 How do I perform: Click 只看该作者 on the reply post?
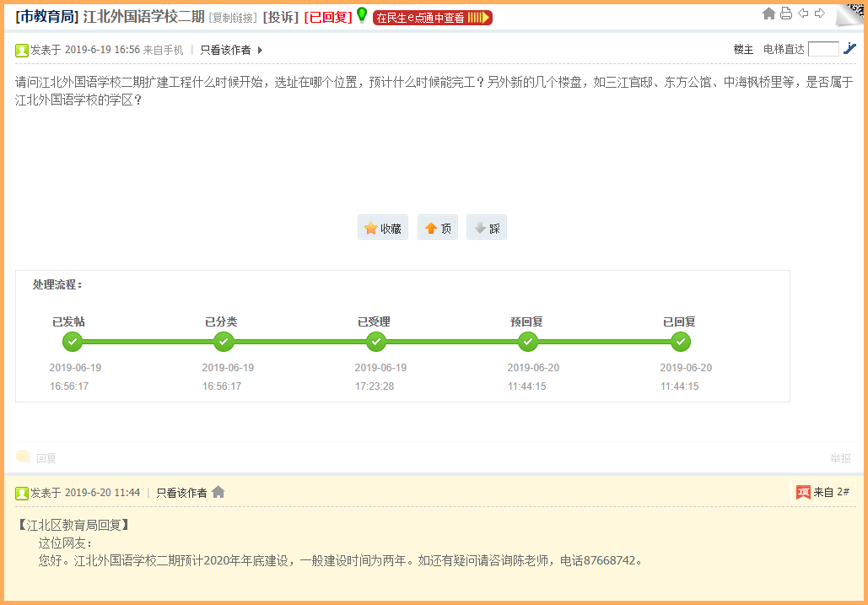(x=181, y=493)
